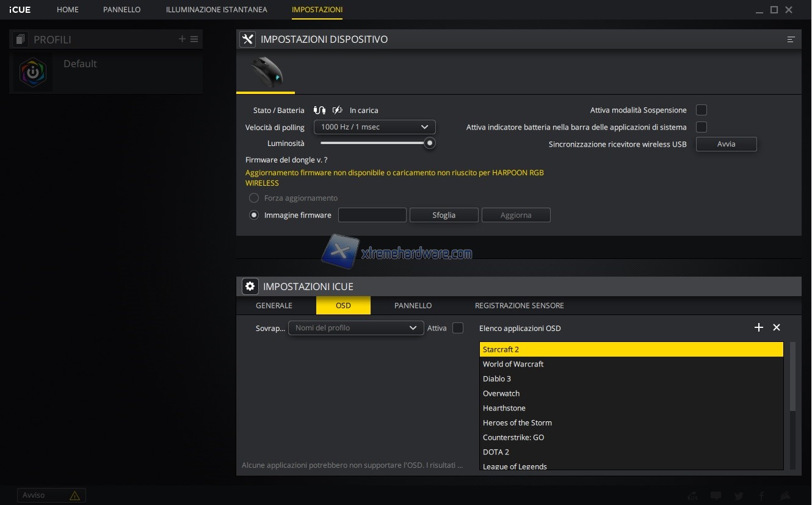This screenshot has height=505, width=812.
Task: Open the Profili panel hamburger menu
Action: (194, 39)
